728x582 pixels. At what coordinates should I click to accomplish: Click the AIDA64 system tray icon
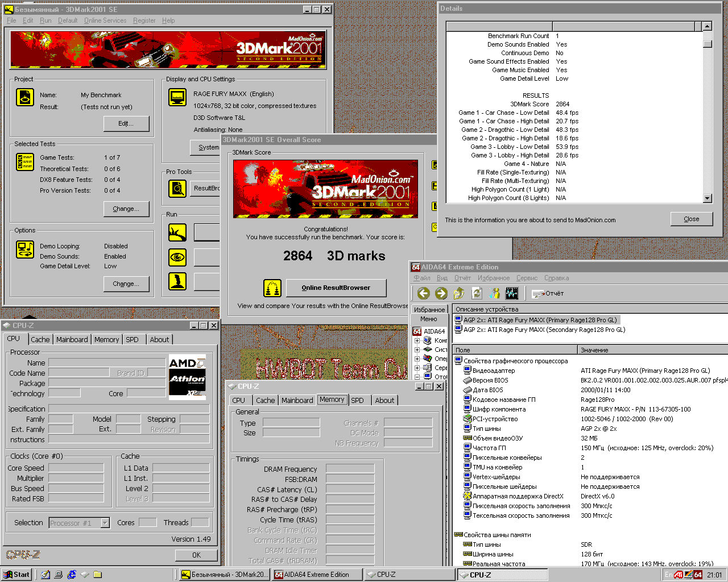point(697,575)
